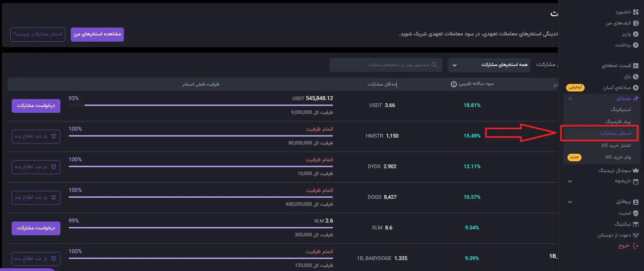Click the crown icon for سوشال تریدینگ
This screenshot has height=271, width=644.
click(x=636, y=170)
